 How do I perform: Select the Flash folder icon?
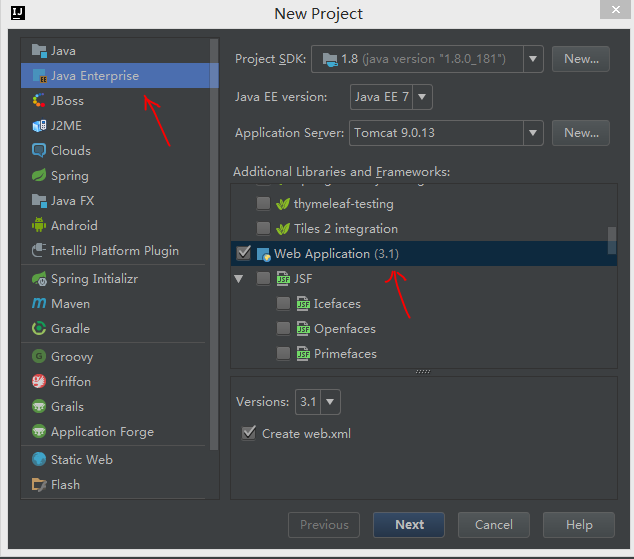(x=39, y=484)
